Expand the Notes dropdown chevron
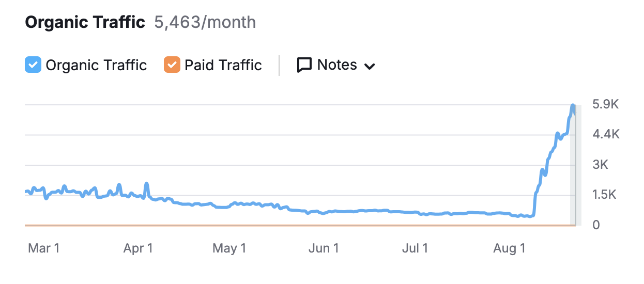The width and height of the screenshot is (644, 284). [x=369, y=66]
